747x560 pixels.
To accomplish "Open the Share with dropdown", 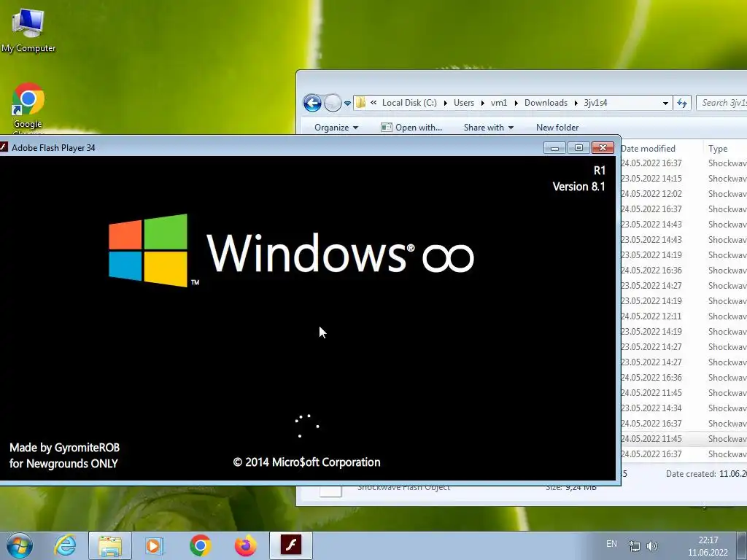I will click(x=488, y=127).
